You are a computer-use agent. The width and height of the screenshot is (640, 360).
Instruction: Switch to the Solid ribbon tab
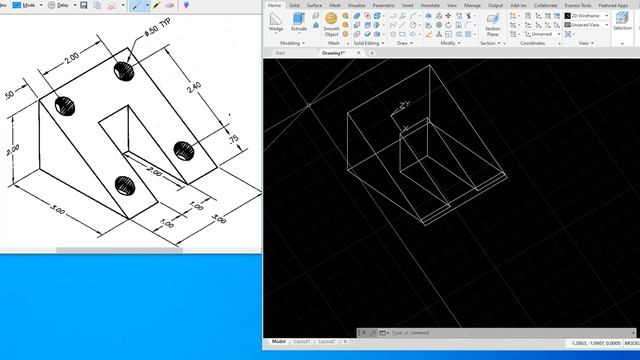294,5
